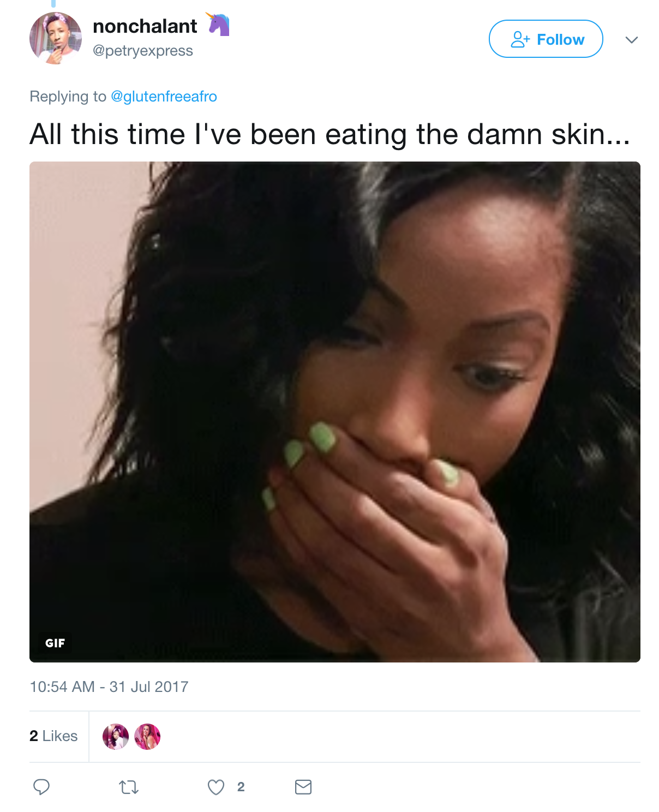Open nonchalant's profile avatar photo
Image resolution: width=659 pixels, height=812 pixels.
coord(56,38)
